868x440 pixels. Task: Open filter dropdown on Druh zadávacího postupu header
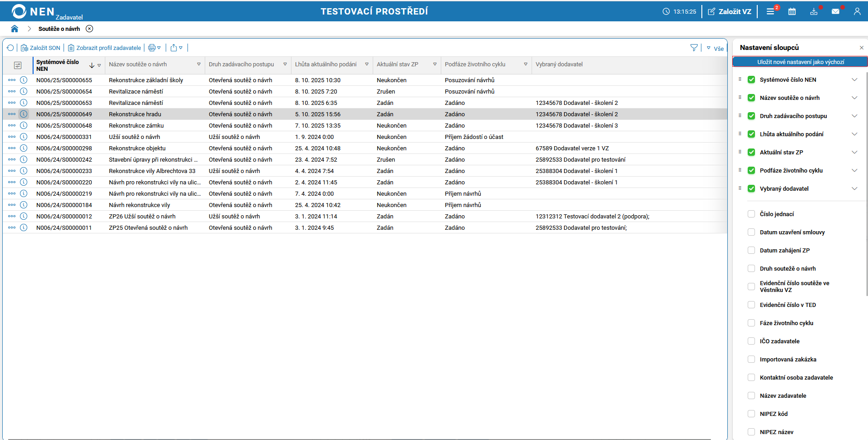(x=285, y=64)
